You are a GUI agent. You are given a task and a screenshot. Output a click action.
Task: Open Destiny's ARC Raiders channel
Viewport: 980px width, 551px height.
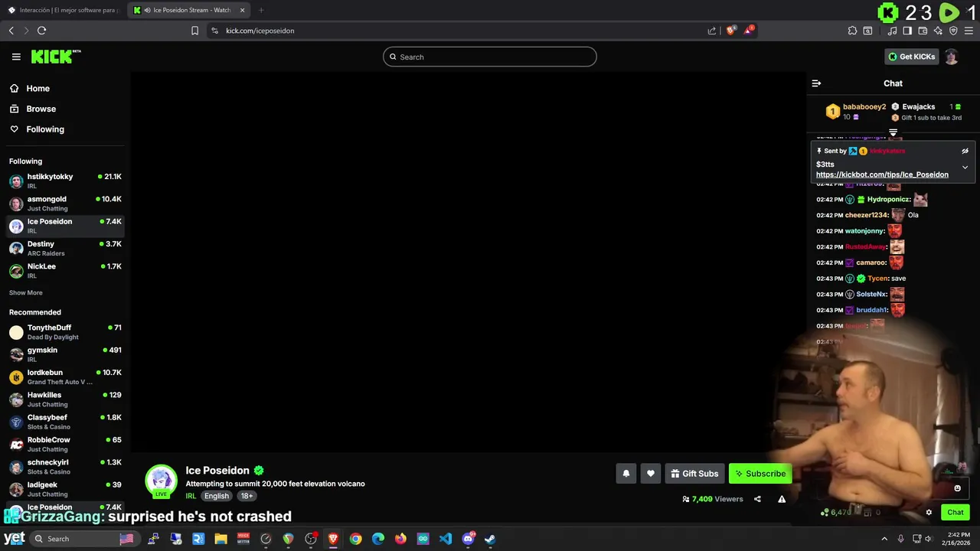pos(65,249)
